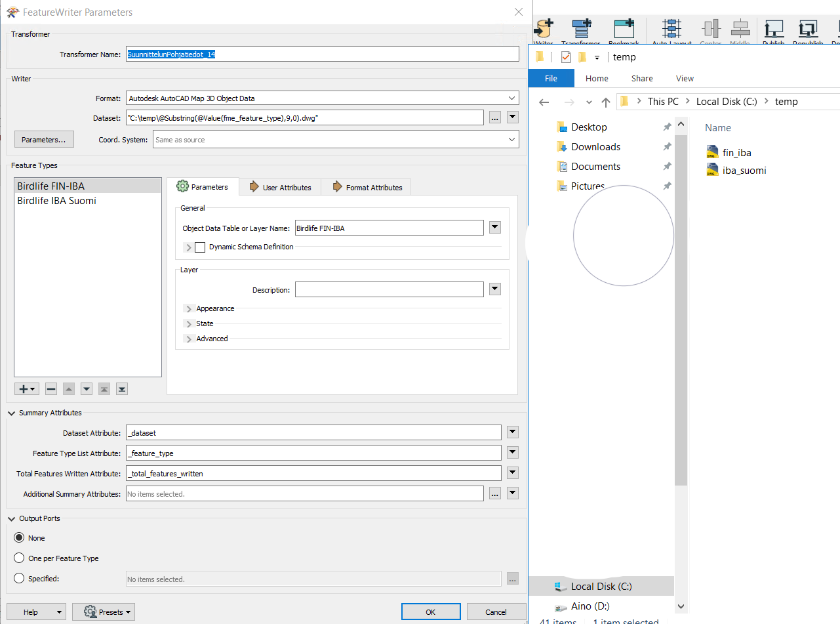840x624 pixels.
Task: Open the Dataset field options arrow
Action: click(513, 117)
